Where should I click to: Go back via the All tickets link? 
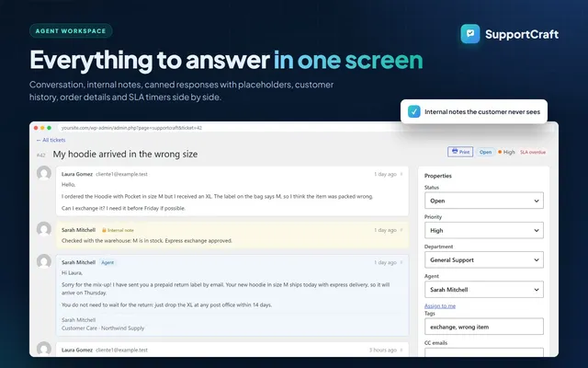click(x=51, y=140)
